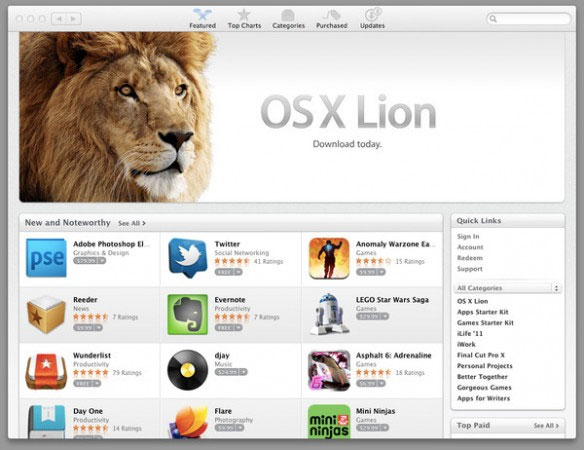The height and width of the screenshot is (450, 584).
Task: Open price dropdown arrow for Twitter
Action: tap(238, 272)
